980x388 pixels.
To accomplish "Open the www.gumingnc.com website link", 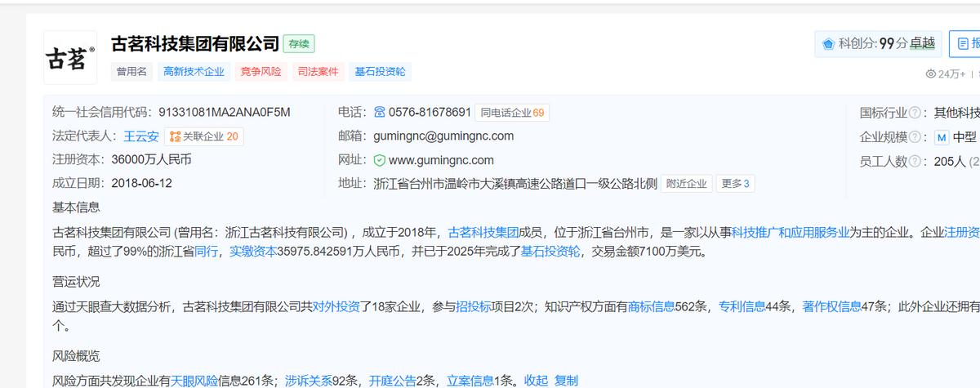I will pyautogui.click(x=441, y=160).
